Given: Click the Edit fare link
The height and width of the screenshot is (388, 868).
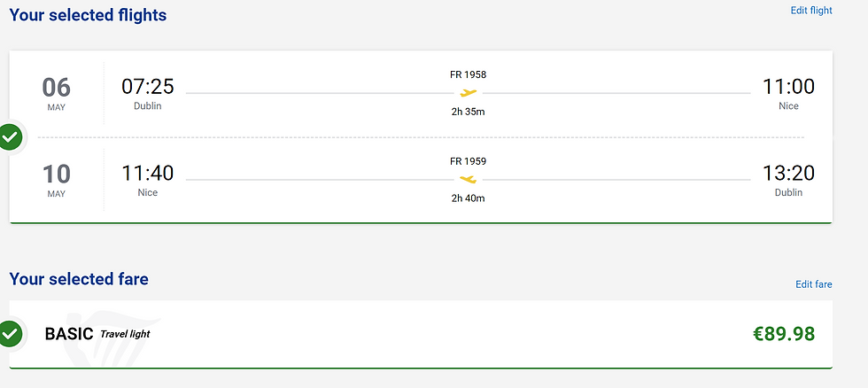Looking at the screenshot, I should pos(813,284).
